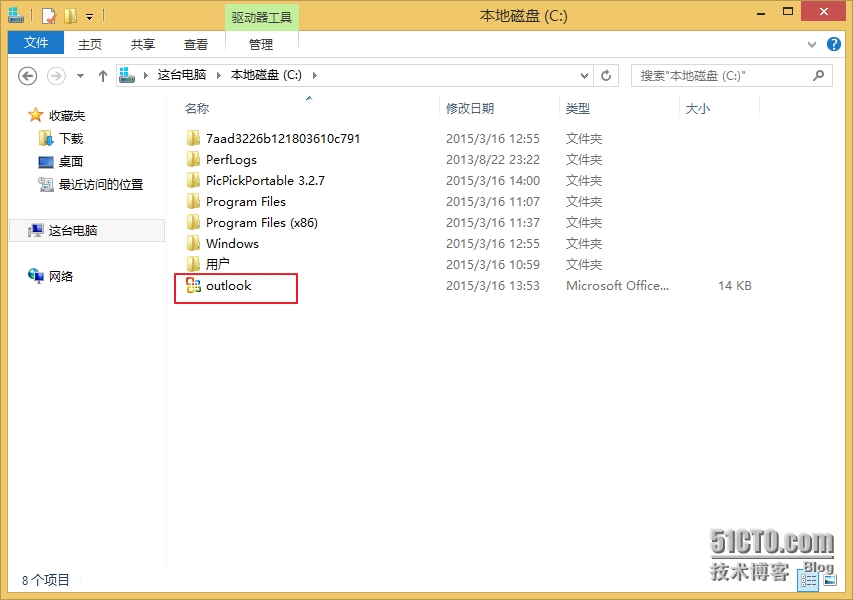Switch to the 查看 ribbon tab
This screenshot has height=600, width=853.
[x=196, y=44]
